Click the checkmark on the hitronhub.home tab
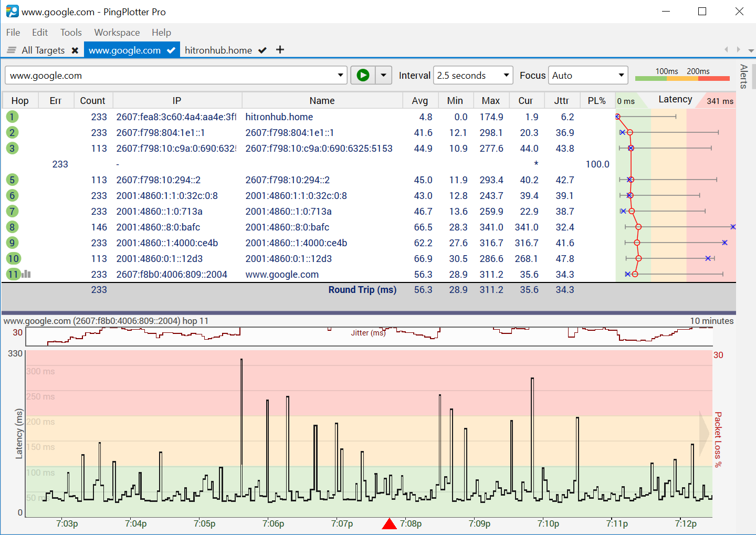 point(262,50)
